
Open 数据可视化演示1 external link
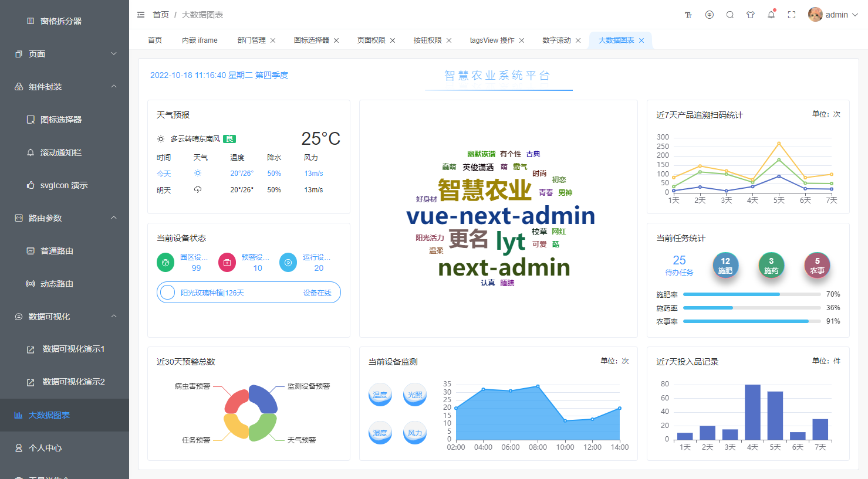tap(65, 349)
